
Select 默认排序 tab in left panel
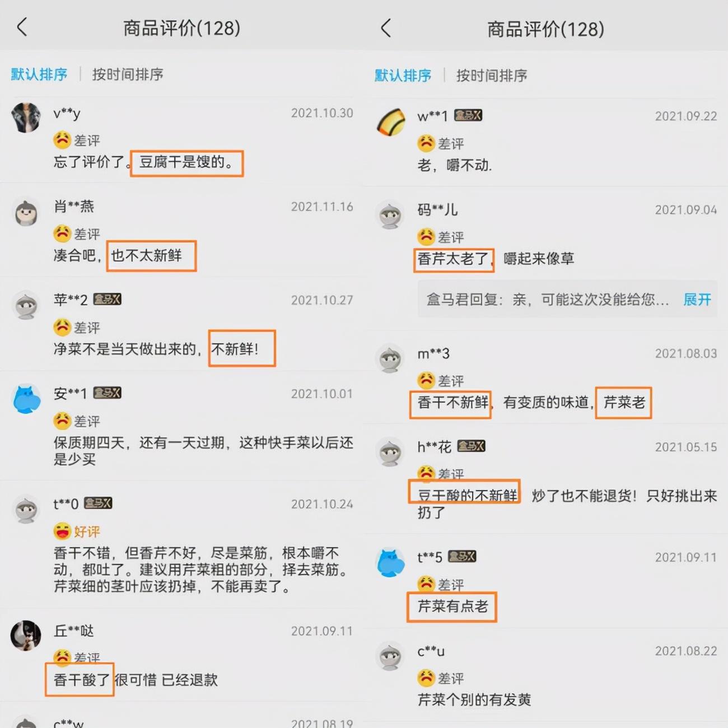point(39,74)
